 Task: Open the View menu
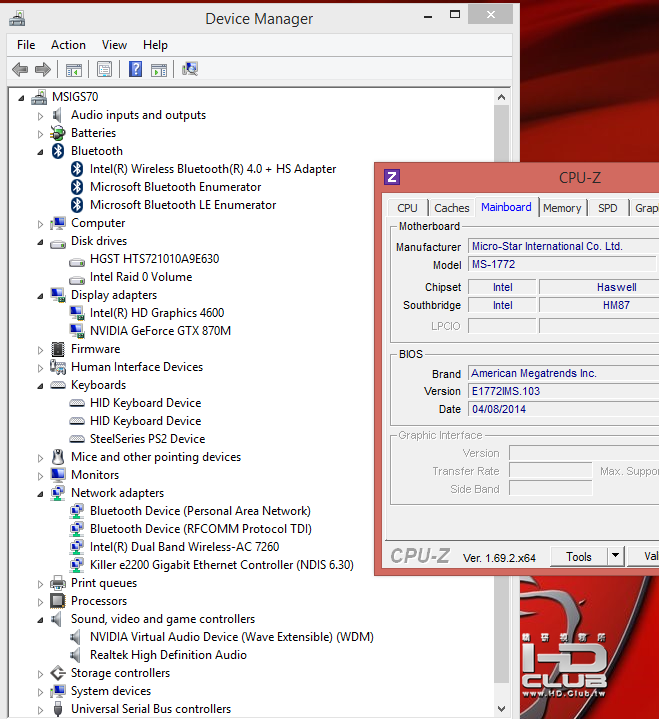tap(114, 45)
